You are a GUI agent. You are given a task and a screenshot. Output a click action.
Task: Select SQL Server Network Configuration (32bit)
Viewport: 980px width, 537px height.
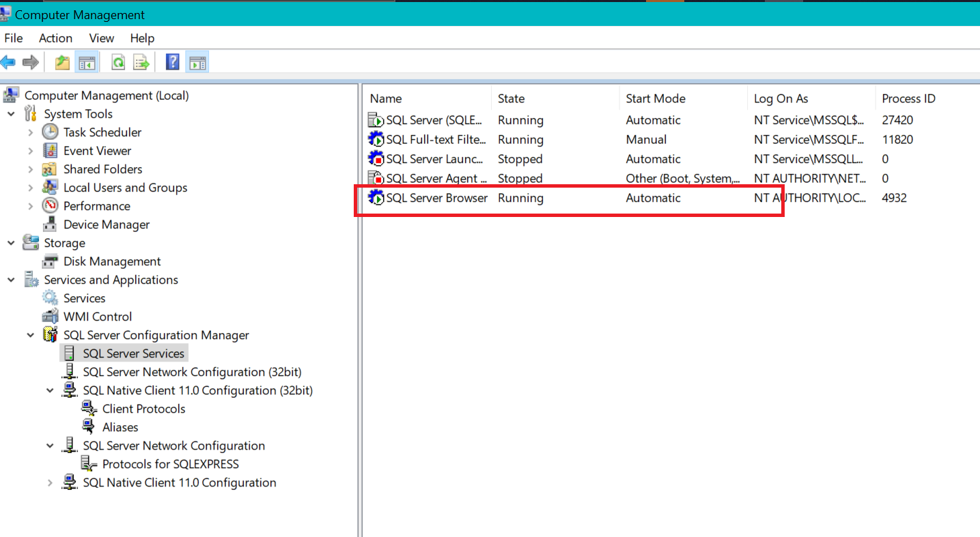pos(193,372)
